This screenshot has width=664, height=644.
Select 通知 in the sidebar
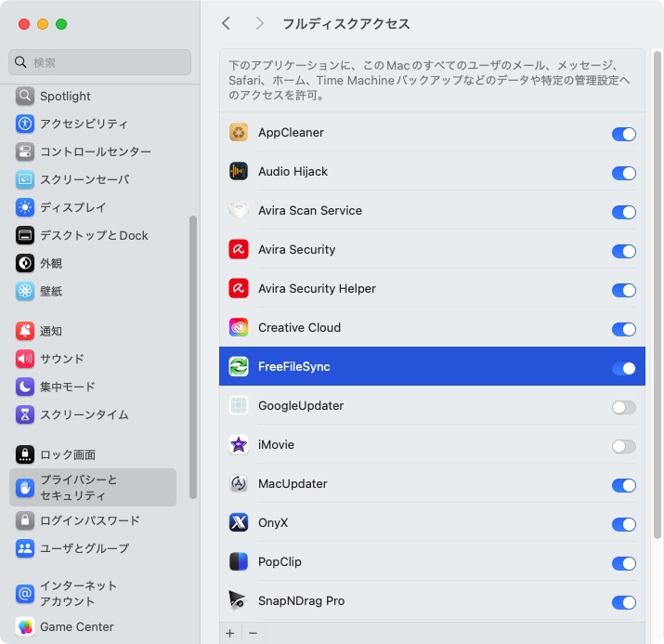coord(51,331)
